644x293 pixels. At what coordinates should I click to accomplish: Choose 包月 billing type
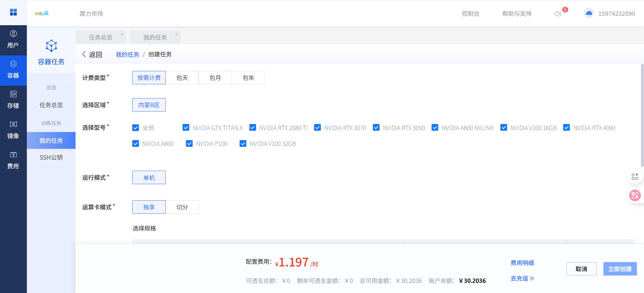pyautogui.click(x=215, y=78)
